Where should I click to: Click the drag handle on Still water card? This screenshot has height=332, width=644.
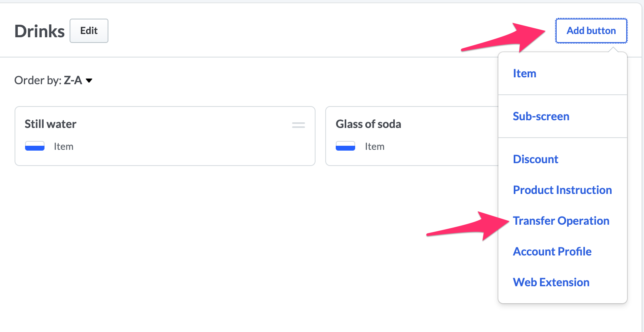tap(299, 125)
